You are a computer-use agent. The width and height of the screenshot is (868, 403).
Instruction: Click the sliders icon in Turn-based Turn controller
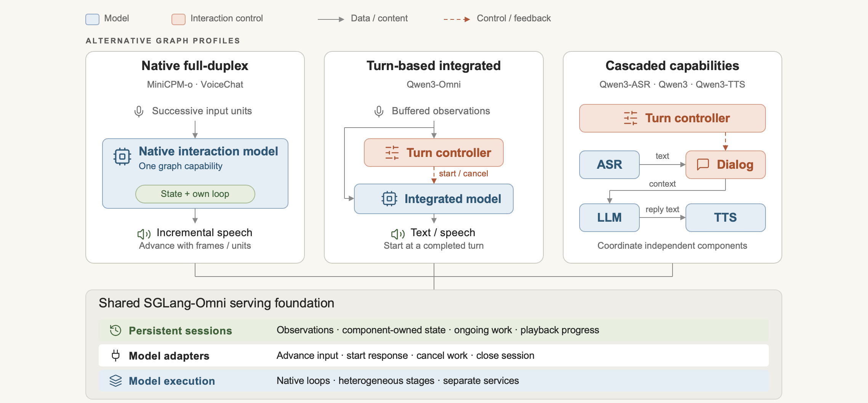click(x=392, y=153)
